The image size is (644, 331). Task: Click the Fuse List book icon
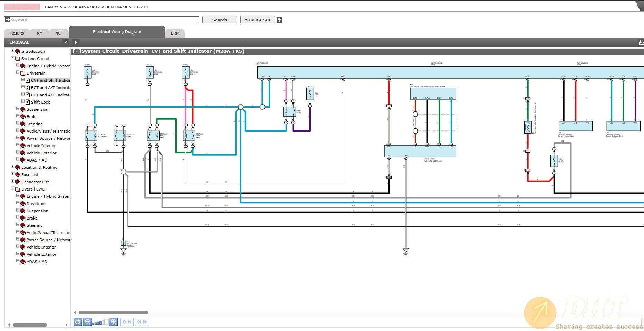18,175
